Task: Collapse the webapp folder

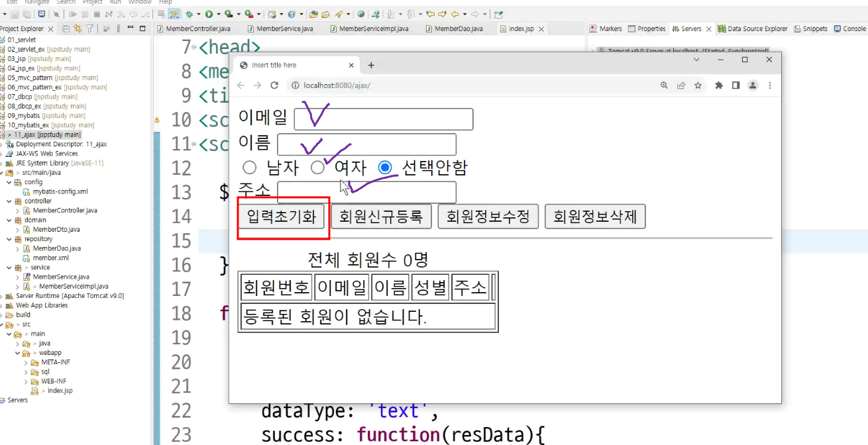Action: point(18,353)
